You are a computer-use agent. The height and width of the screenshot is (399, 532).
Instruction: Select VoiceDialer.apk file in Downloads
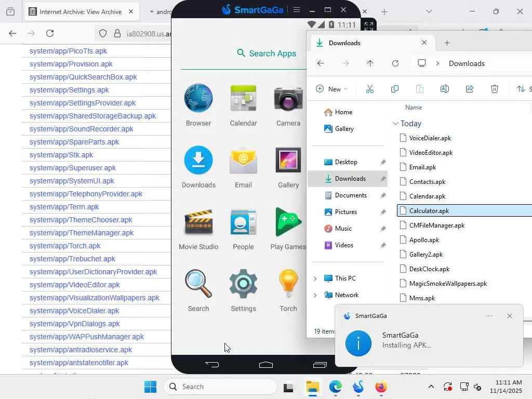click(x=430, y=138)
